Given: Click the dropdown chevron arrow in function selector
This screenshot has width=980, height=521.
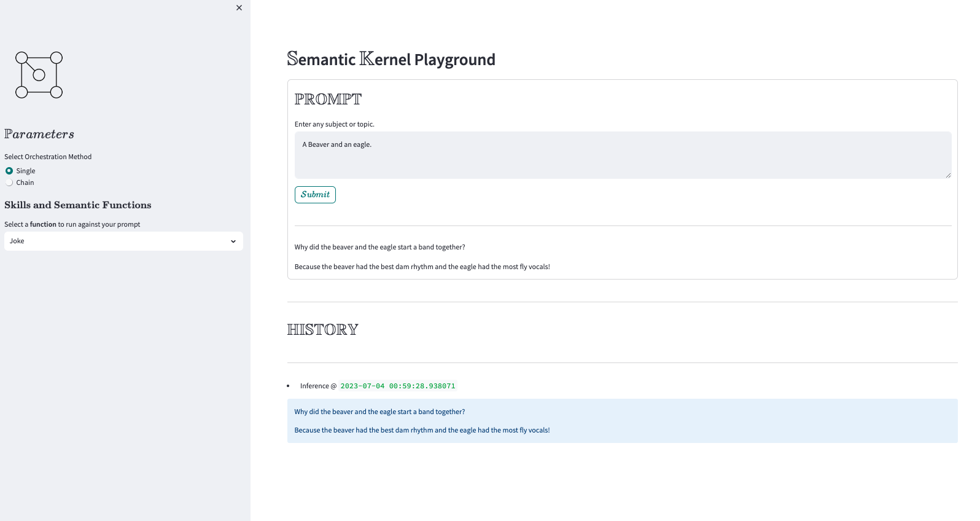Looking at the screenshot, I should pyautogui.click(x=233, y=241).
